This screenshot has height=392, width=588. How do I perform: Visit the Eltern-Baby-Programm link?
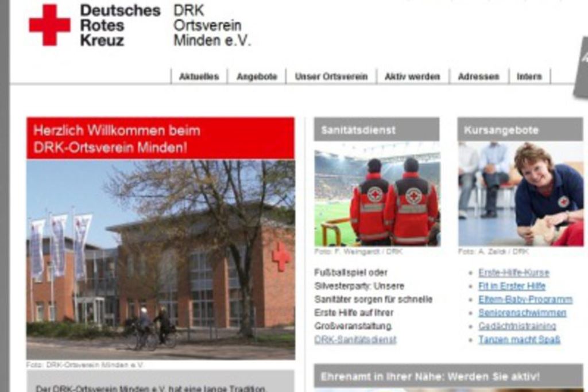click(x=525, y=300)
